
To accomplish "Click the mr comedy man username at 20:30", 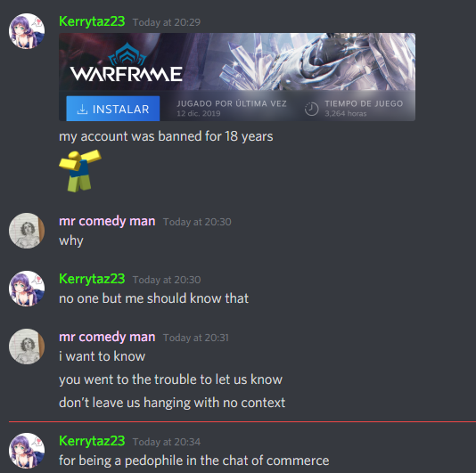I will pos(107,221).
